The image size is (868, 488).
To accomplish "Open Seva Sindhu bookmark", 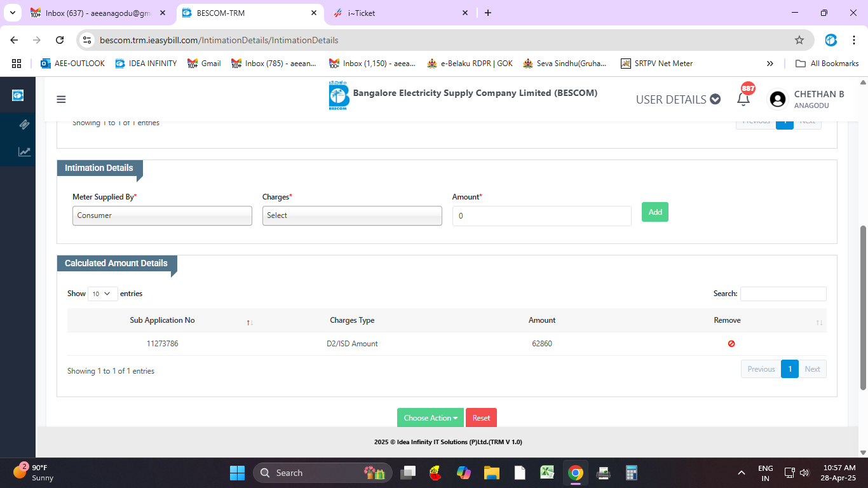I will click(x=564, y=64).
